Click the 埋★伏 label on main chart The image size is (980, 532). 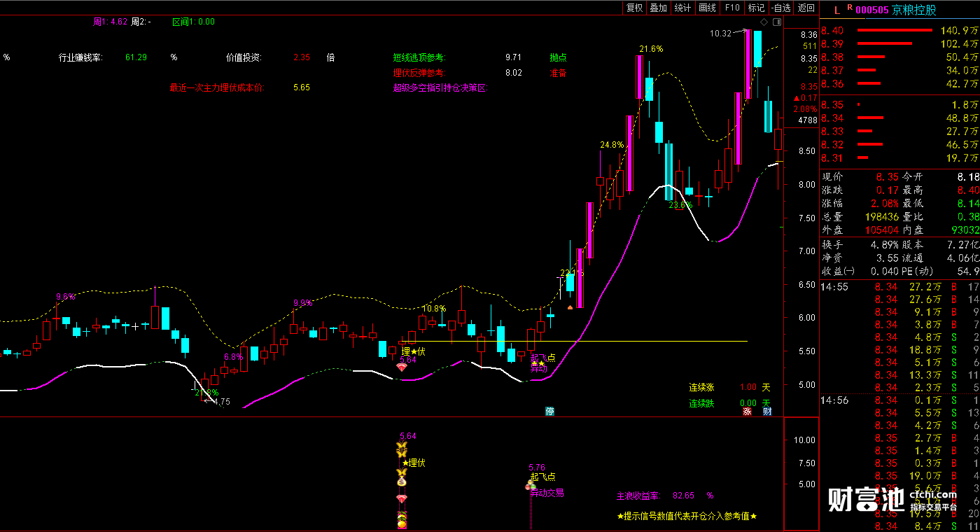(413, 351)
